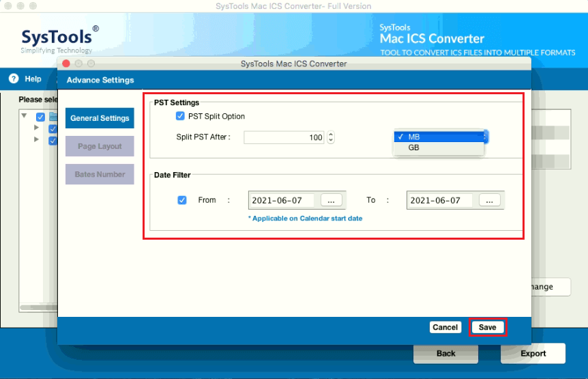Expand the second tree row arrow
This screenshot has width=588, height=379.
click(36, 128)
